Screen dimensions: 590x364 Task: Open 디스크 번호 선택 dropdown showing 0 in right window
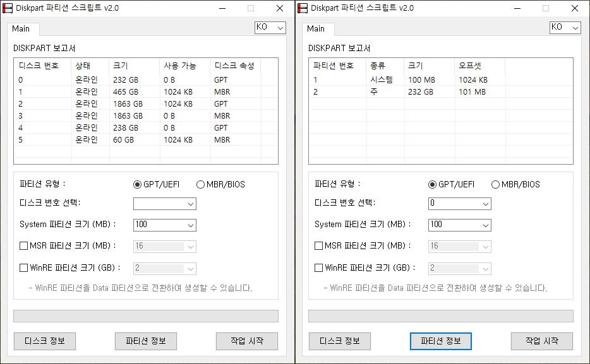click(x=460, y=204)
